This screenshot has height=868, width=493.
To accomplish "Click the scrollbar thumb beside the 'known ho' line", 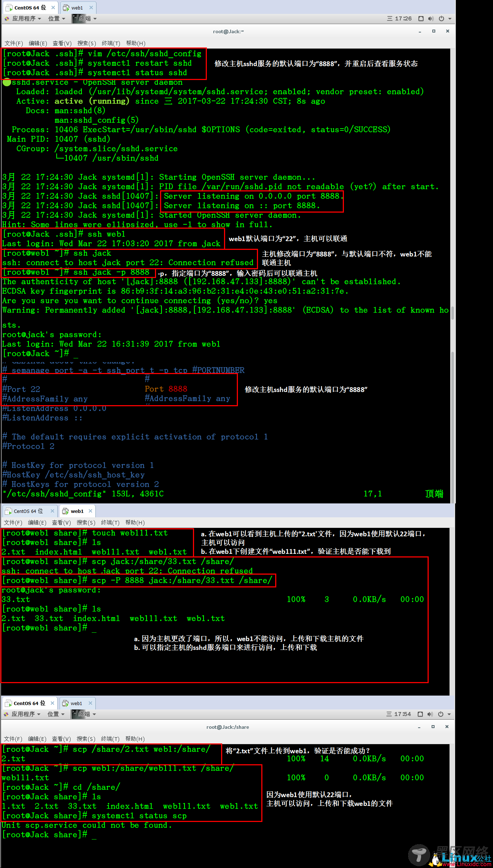I will pos(452,313).
